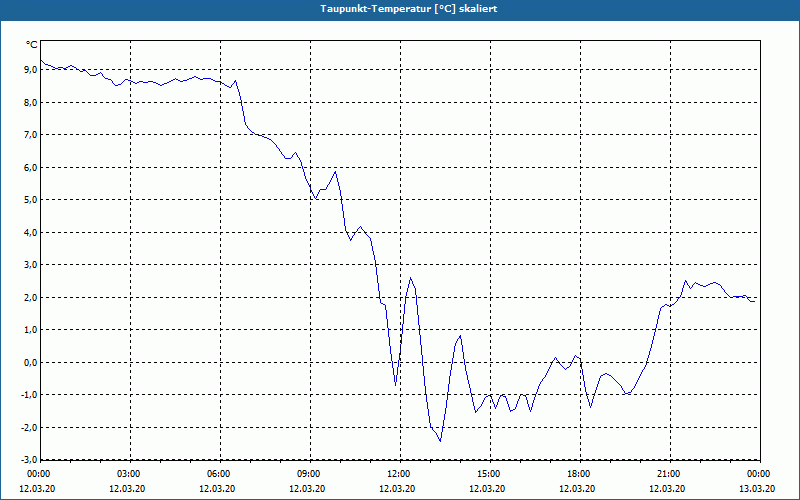Select the 6,0 y-axis label

[x=31, y=167]
